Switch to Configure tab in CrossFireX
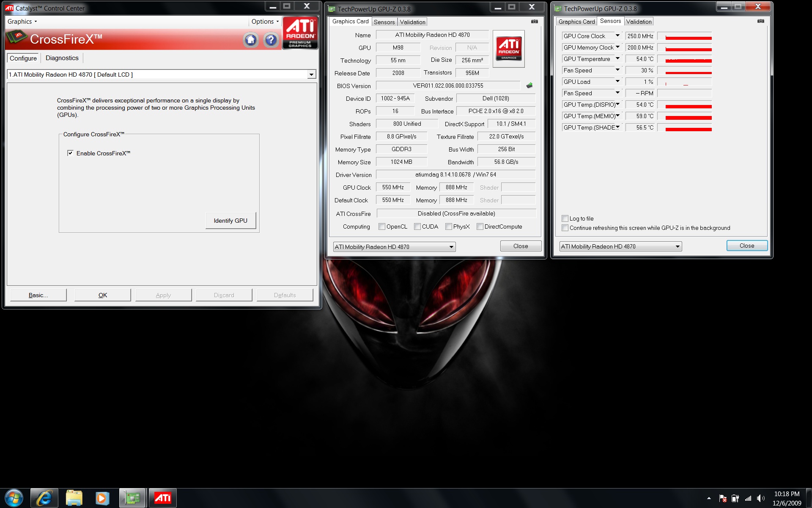This screenshot has width=812, height=508. point(23,58)
